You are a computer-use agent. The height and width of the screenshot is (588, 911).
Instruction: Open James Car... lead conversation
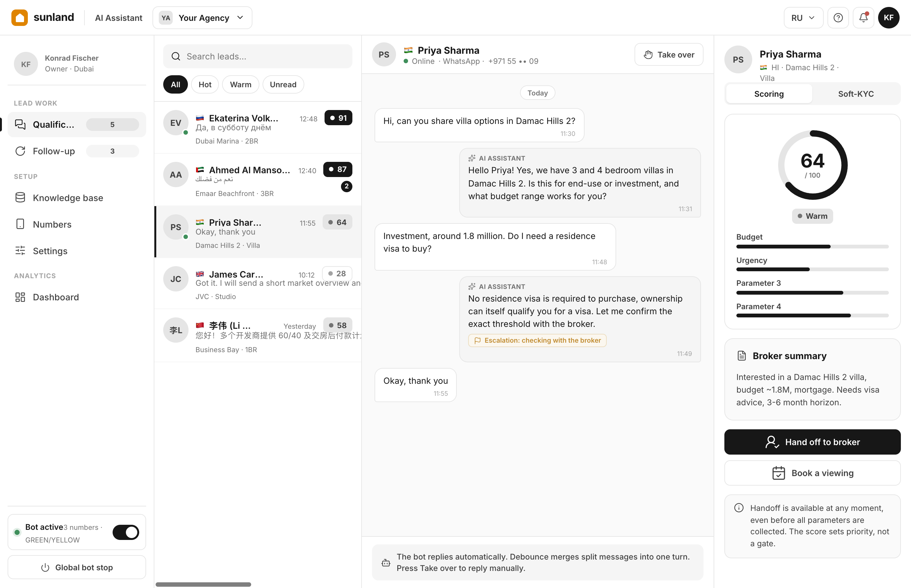click(x=258, y=284)
